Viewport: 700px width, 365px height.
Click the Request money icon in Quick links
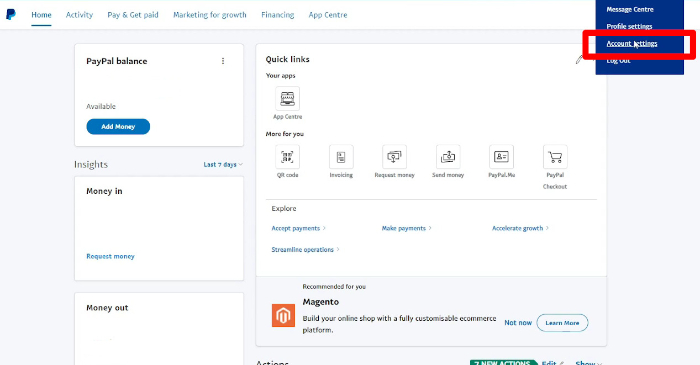point(395,157)
